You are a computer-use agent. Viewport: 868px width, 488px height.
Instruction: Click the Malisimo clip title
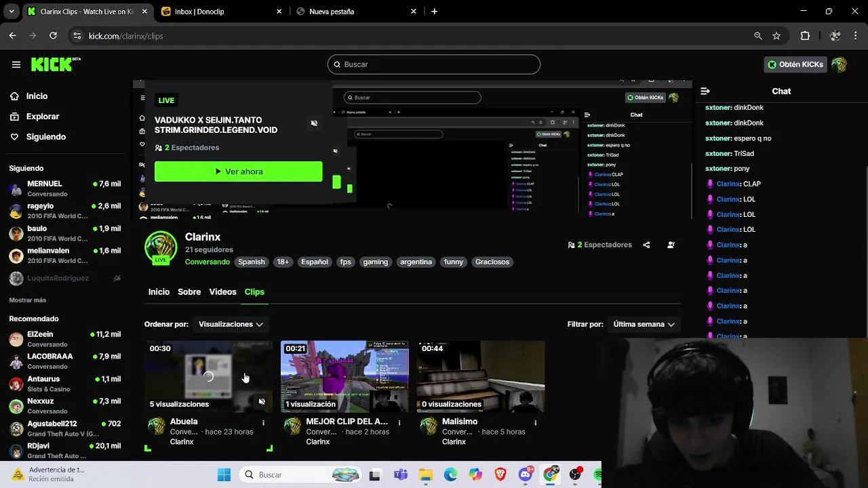(x=460, y=422)
